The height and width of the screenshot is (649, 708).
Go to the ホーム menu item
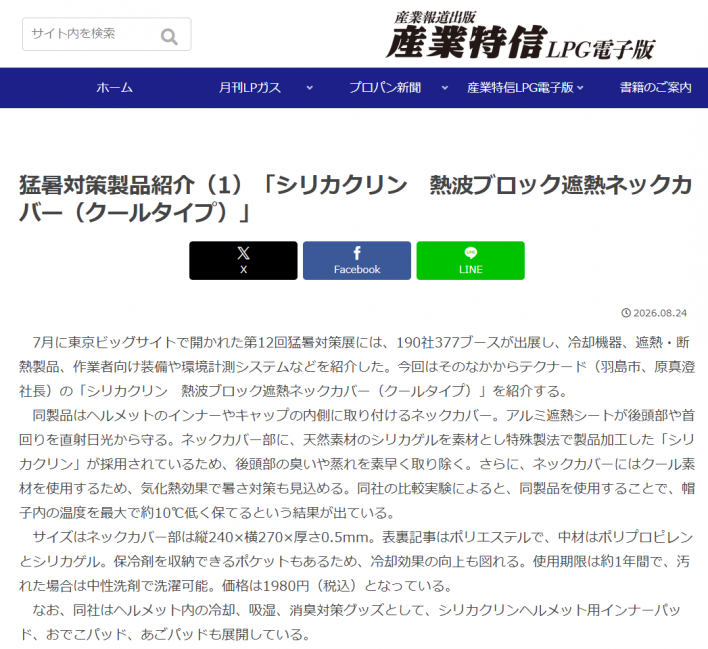(114, 88)
